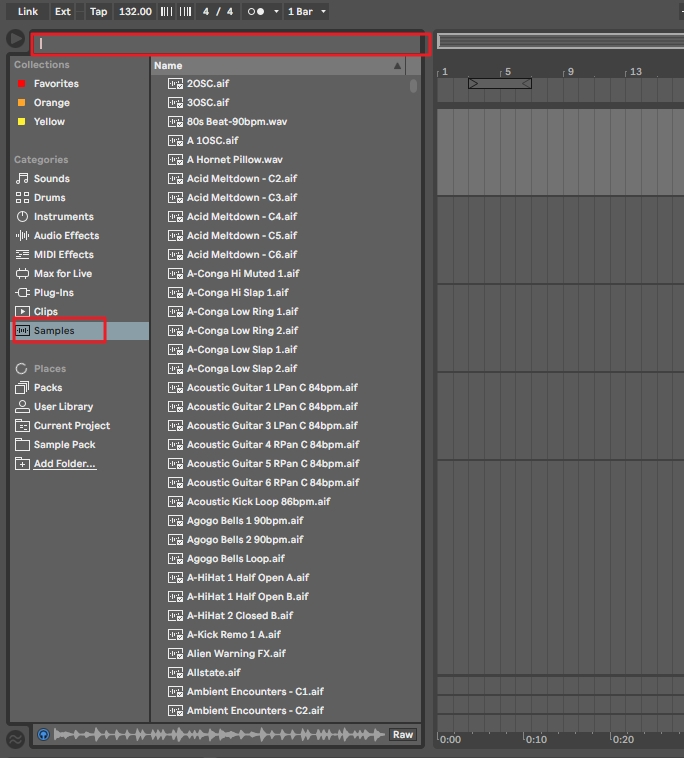This screenshot has width=684, height=758.
Task: Toggle the metronome button
Action: (256, 12)
